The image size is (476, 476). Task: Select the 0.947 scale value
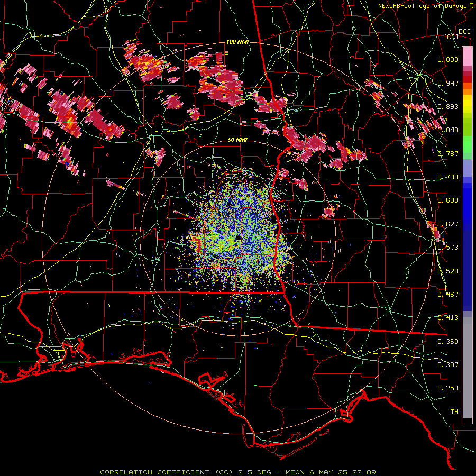[x=448, y=83]
